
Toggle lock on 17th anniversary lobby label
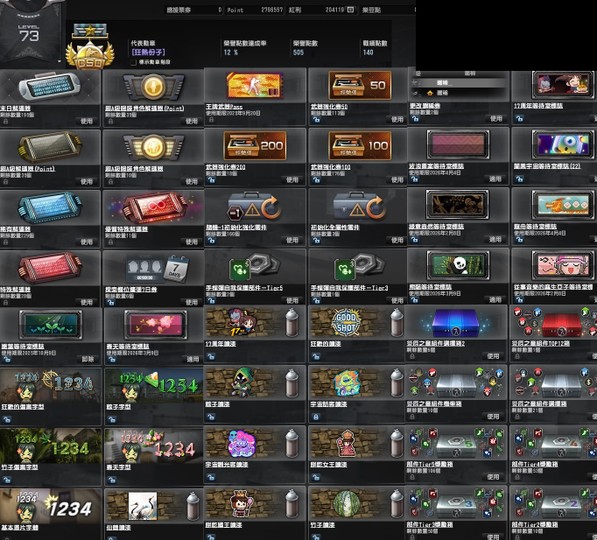point(519,118)
